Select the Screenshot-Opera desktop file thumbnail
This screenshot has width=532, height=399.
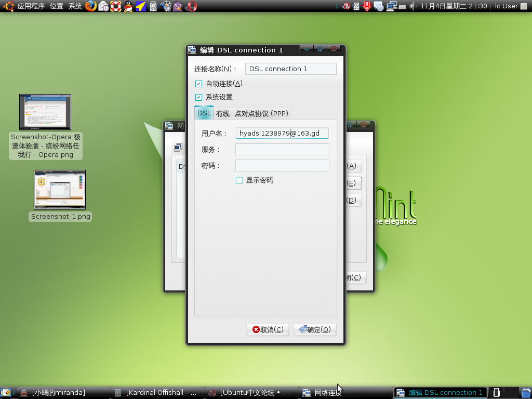click(45, 112)
